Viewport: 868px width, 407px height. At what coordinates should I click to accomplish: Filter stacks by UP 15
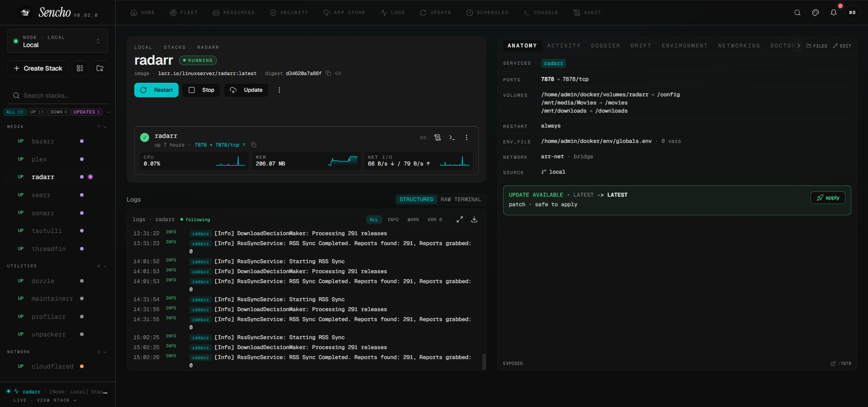click(37, 112)
